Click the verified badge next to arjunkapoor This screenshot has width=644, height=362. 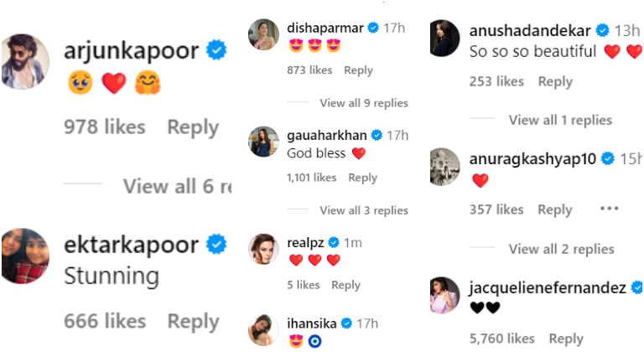point(216,50)
